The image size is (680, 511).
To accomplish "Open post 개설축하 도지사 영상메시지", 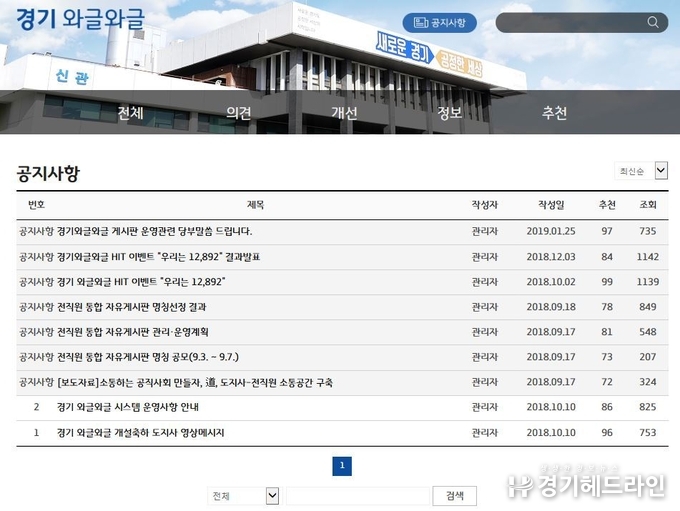I will point(141,432).
